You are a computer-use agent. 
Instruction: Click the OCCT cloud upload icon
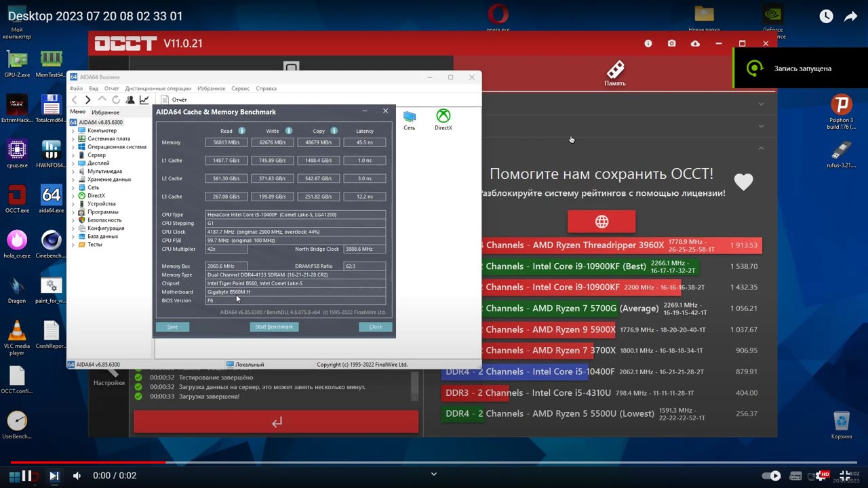point(695,43)
